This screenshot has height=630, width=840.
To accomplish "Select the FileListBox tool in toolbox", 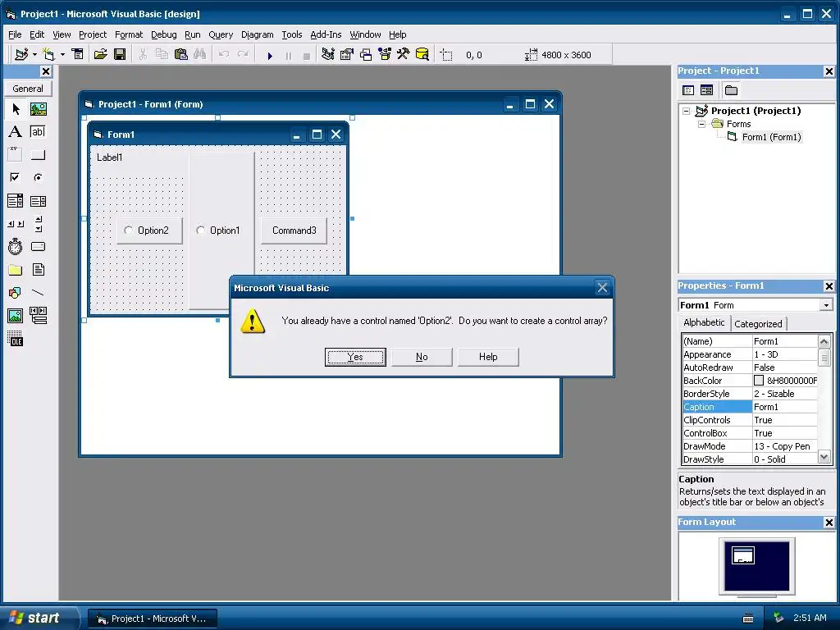I will pyautogui.click(x=38, y=269).
